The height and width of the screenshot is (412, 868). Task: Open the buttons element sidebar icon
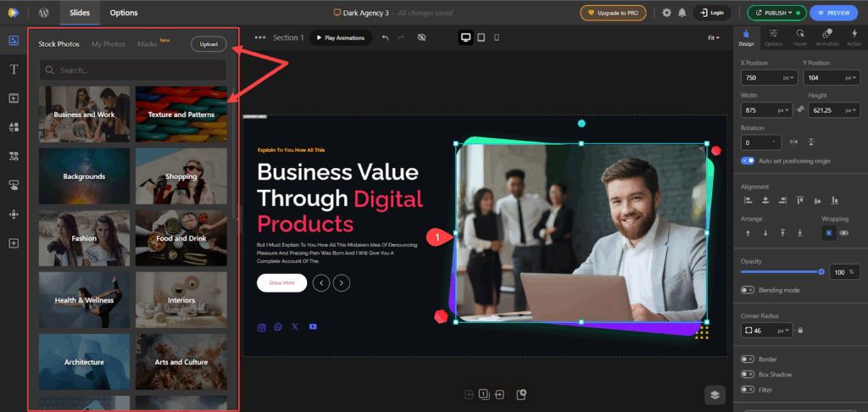click(14, 186)
